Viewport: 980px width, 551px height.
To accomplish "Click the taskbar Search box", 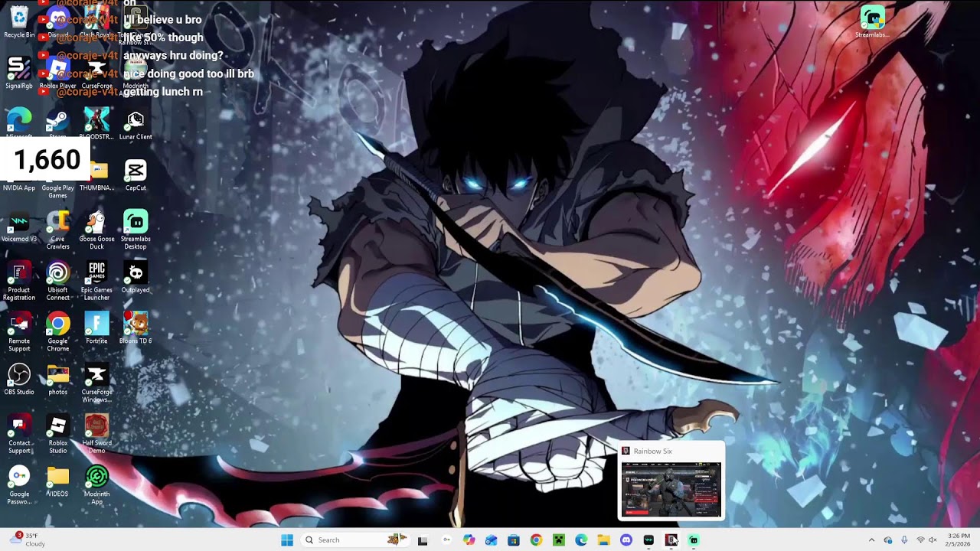I will click(356, 540).
